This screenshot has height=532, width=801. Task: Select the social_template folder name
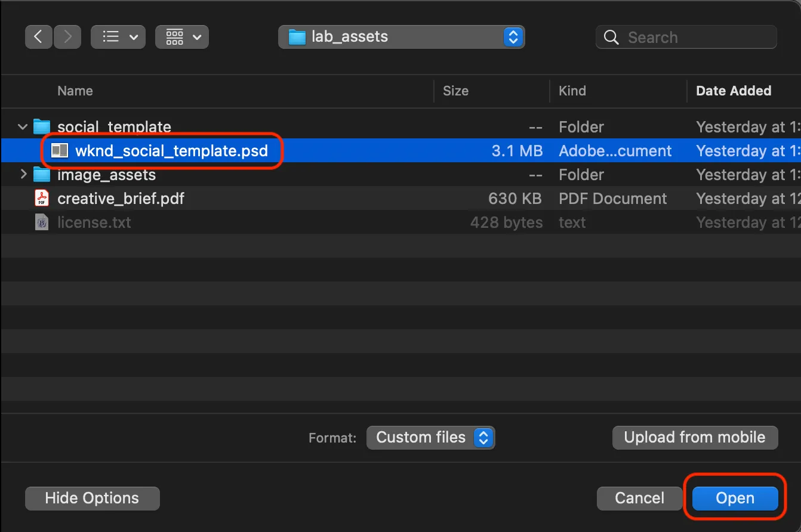114,126
